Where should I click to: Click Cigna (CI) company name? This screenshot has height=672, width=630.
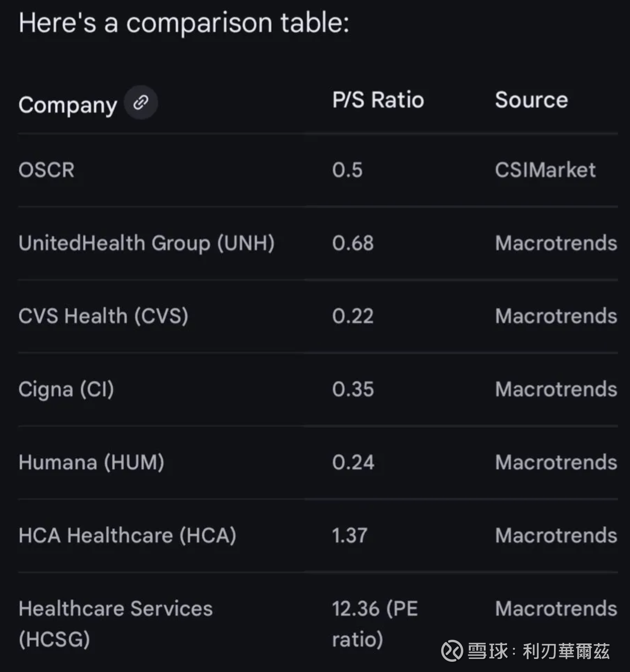[66, 389]
